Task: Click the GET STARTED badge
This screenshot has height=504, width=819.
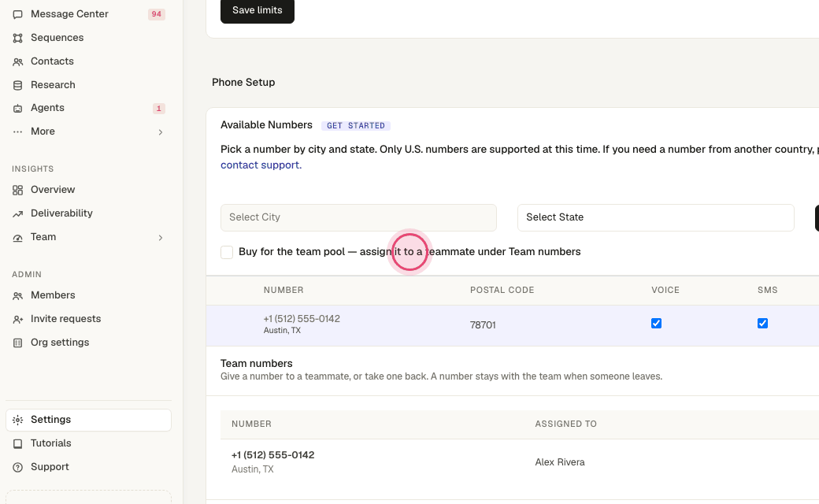Action: tap(356, 125)
